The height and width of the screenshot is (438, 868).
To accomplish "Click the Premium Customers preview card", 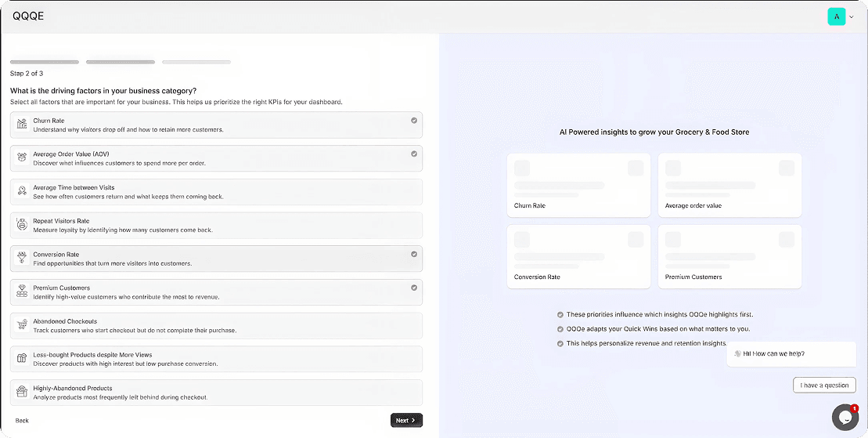I will [x=729, y=257].
